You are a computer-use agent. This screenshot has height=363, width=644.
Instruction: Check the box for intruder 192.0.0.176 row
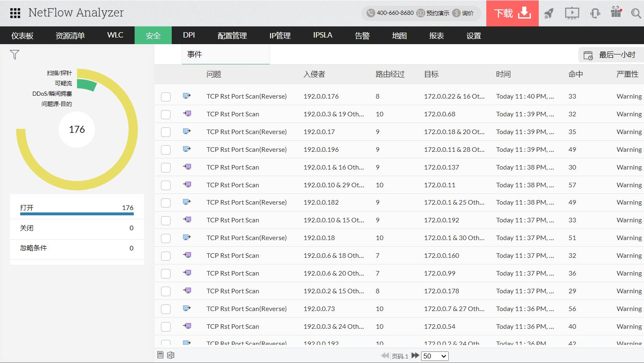point(166,97)
